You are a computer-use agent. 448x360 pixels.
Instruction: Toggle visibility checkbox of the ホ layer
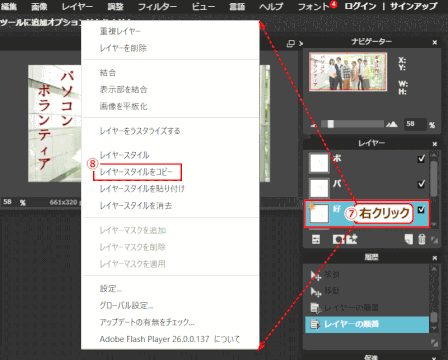point(421,158)
